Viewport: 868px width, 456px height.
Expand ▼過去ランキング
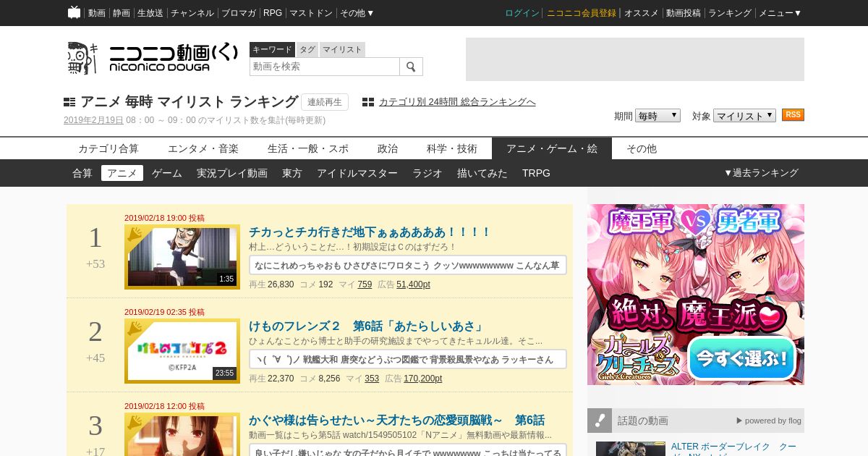tap(761, 173)
